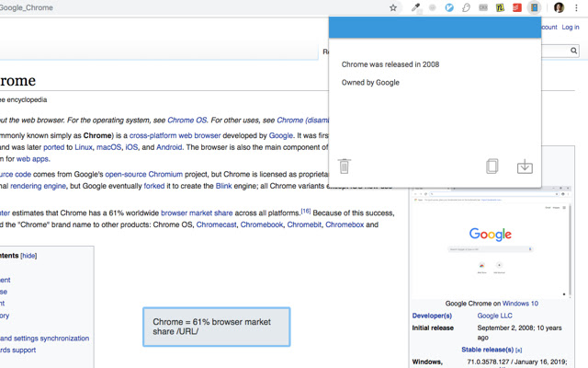This screenshot has height=368, width=588.
Task: Follow the ported link
Action: coord(53,147)
